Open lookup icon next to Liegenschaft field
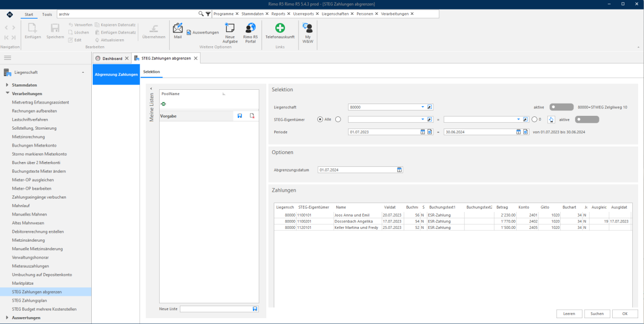This screenshot has height=324, width=644. coord(430,107)
